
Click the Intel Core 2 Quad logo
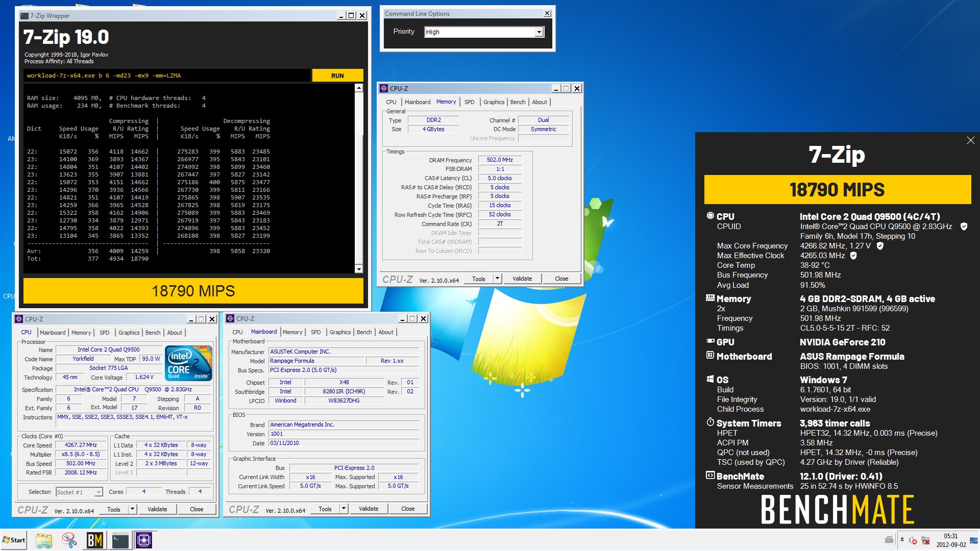tap(188, 363)
